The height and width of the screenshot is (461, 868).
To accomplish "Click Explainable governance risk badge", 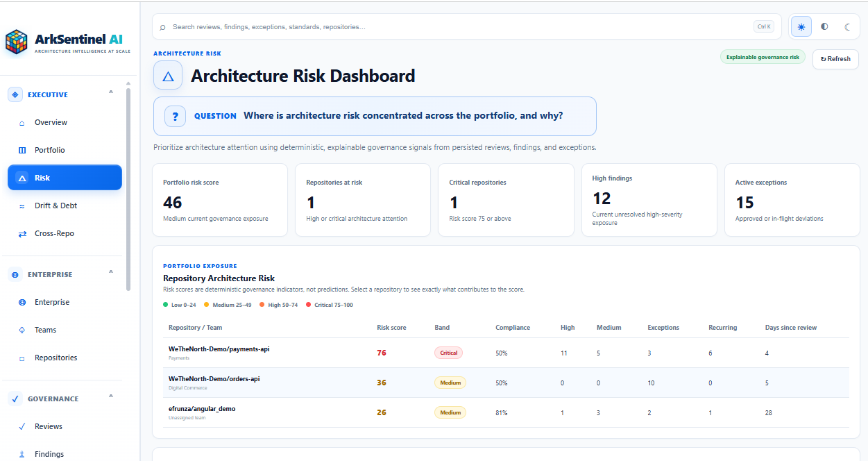I will pyautogui.click(x=763, y=57).
